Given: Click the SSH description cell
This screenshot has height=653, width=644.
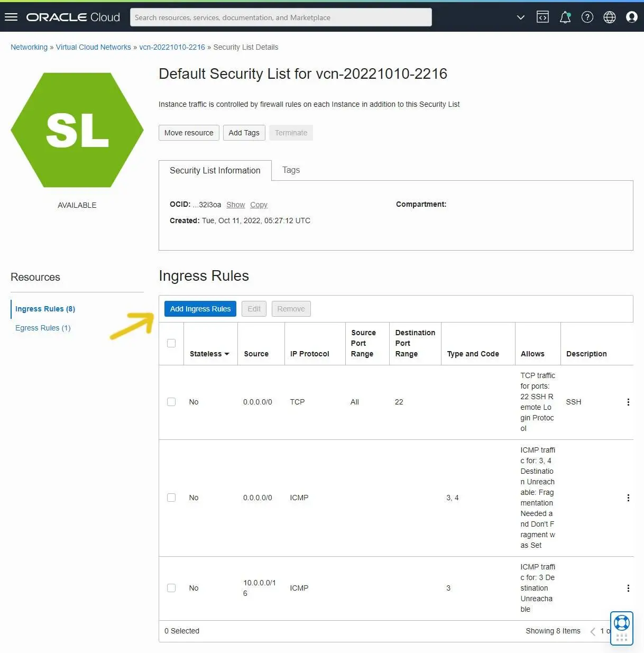Looking at the screenshot, I should click(x=573, y=402).
